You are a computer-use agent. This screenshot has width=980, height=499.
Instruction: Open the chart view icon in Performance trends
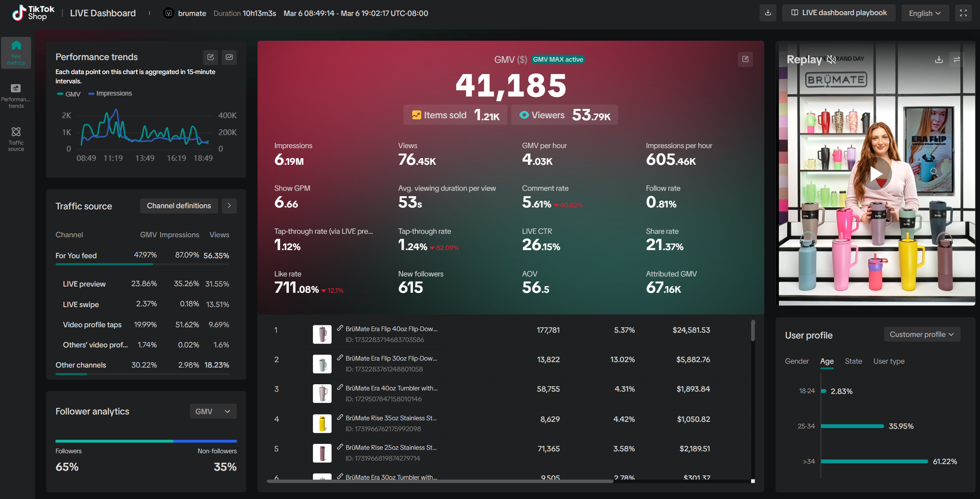[x=230, y=57]
